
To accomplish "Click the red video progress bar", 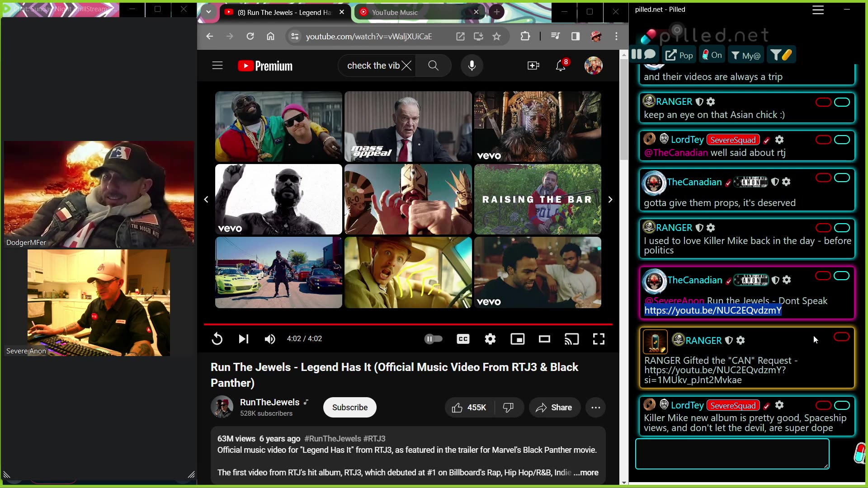I will 408,324.
